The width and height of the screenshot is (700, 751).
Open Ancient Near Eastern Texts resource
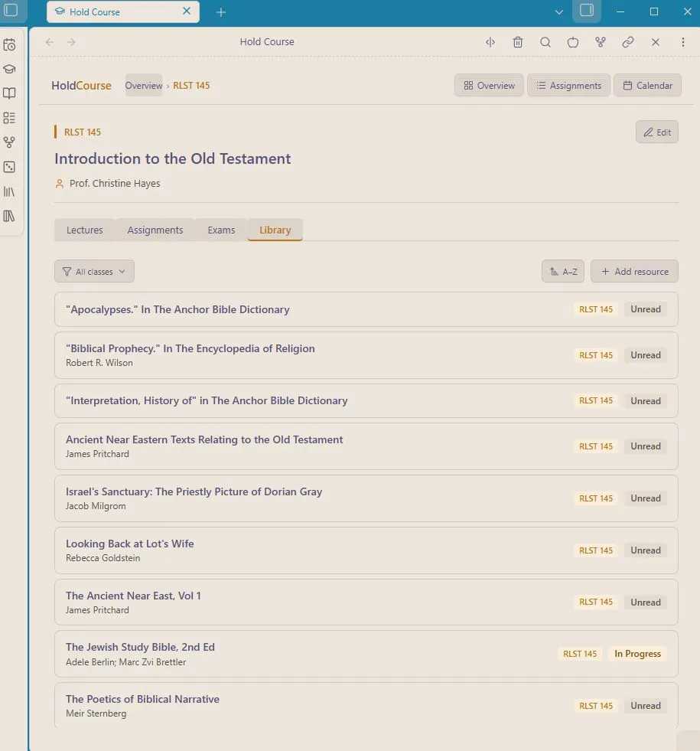click(366, 446)
